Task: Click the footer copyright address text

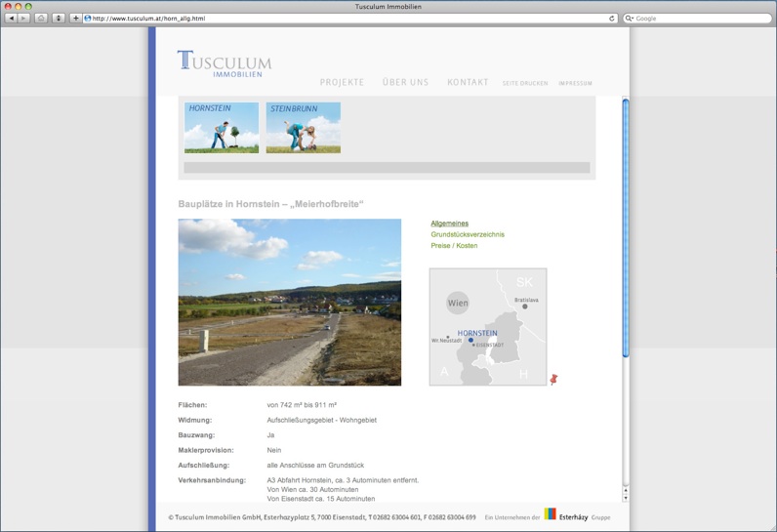Action: click(x=322, y=517)
